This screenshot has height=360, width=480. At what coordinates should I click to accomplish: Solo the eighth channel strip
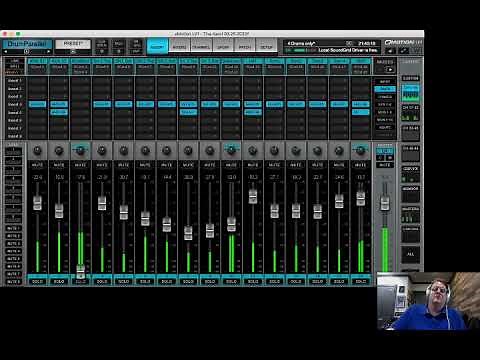click(188, 281)
